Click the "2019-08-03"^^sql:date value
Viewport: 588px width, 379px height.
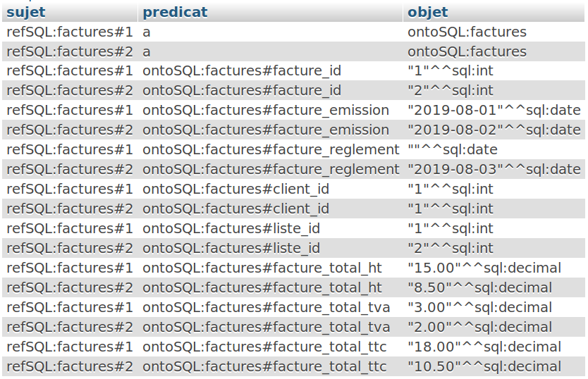[x=494, y=170]
